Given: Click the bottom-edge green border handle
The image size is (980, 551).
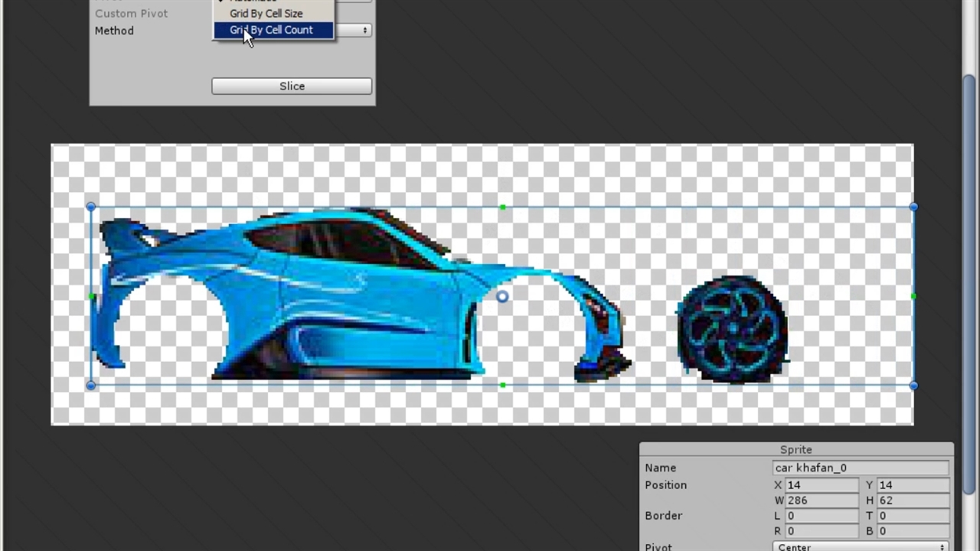Looking at the screenshot, I should click(502, 386).
